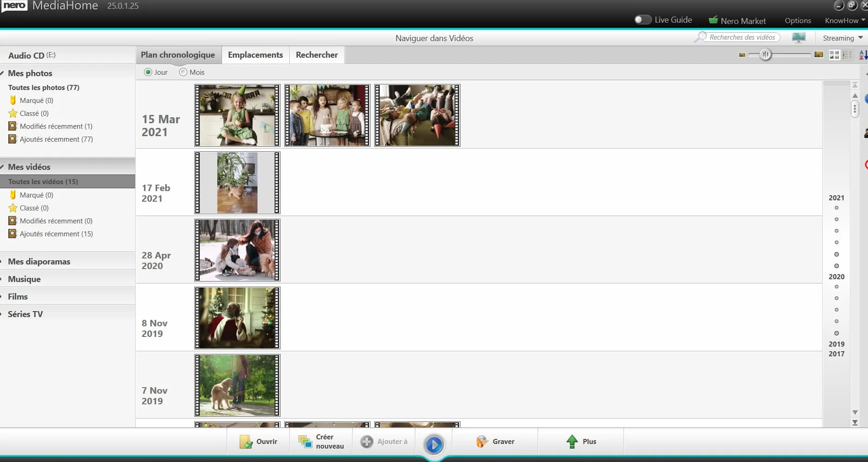868x462 pixels.
Task: Switch to detailed list view
Action: 847,55
